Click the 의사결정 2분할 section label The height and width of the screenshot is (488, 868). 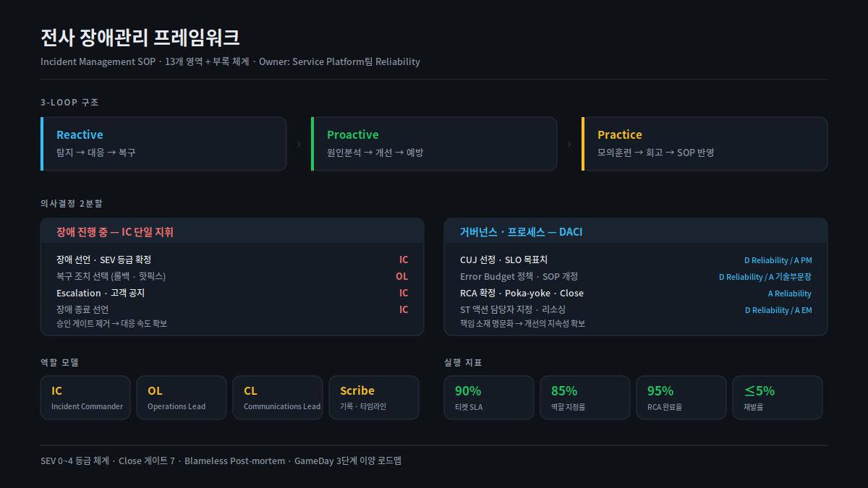(72, 203)
